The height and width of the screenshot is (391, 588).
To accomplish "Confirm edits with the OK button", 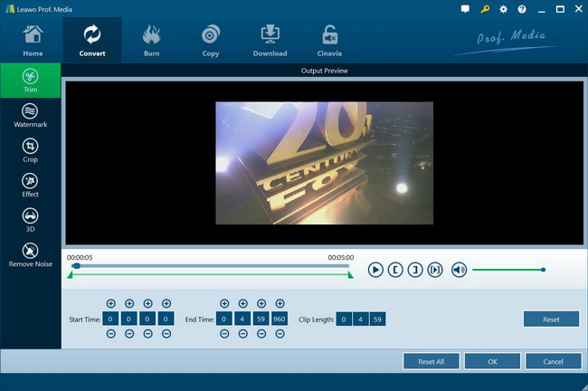I will (492, 361).
